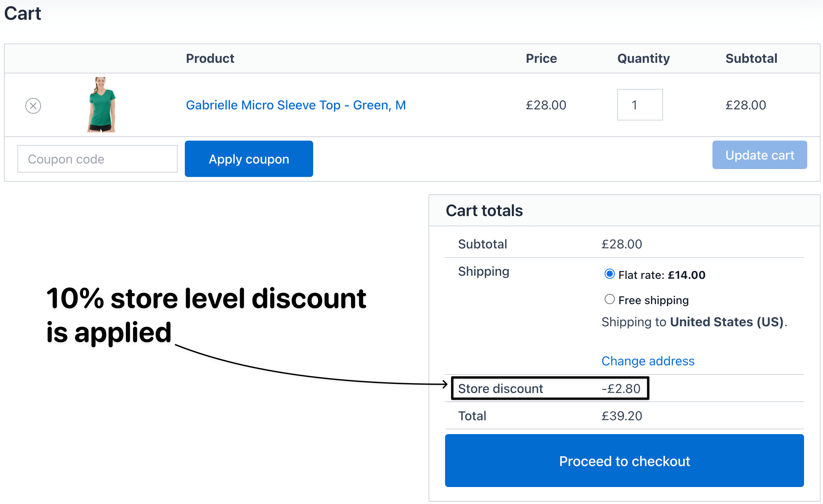Proceed to checkout
823x504 pixels.
(624, 461)
